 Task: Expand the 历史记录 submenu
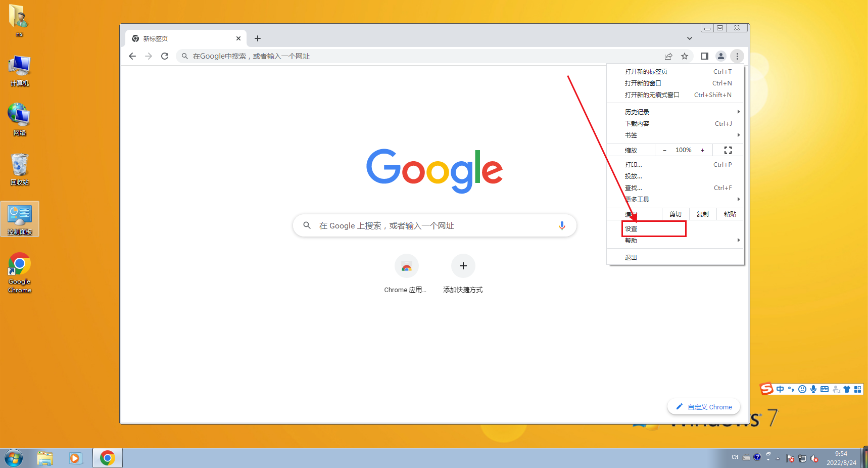point(676,112)
